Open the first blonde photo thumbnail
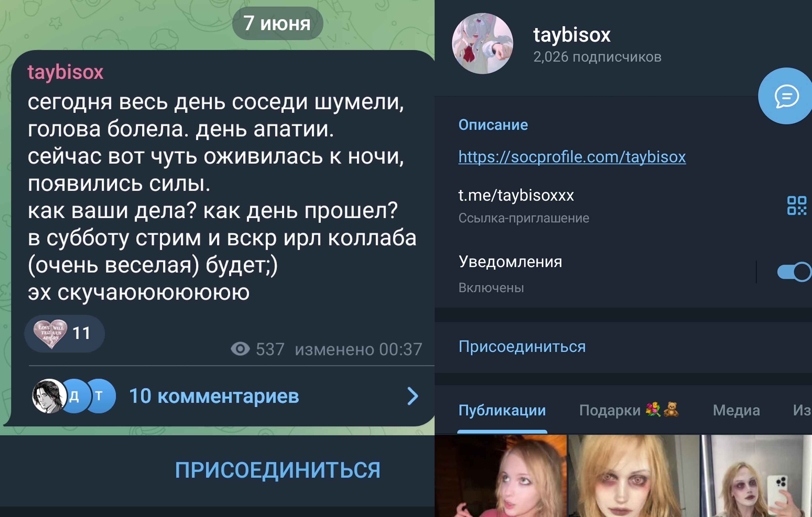812x517 pixels. 501,476
